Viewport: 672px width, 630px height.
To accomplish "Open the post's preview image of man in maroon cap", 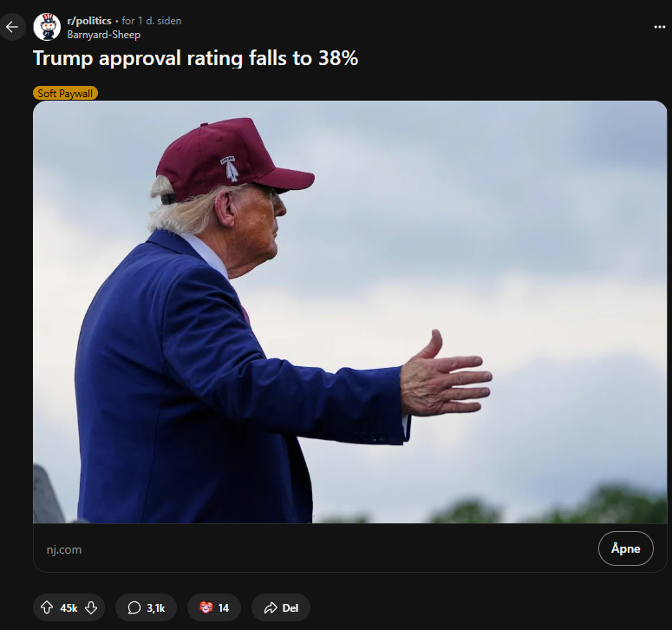I will click(x=349, y=312).
